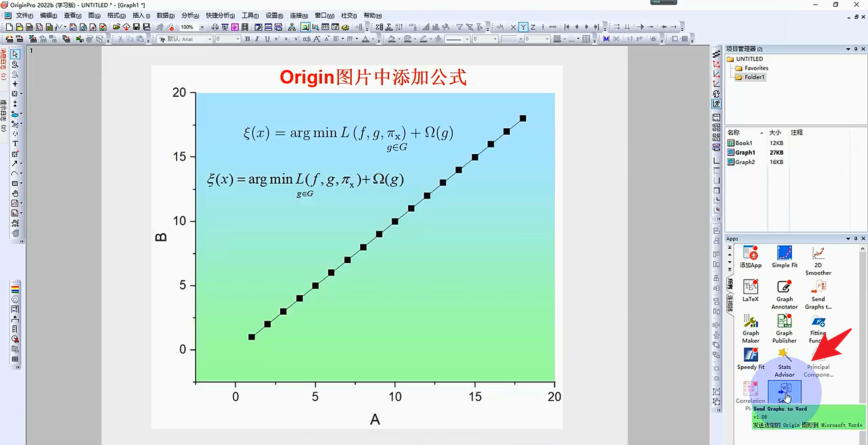
Task: Sort by 大小 size column header
Action: pos(778,133)
